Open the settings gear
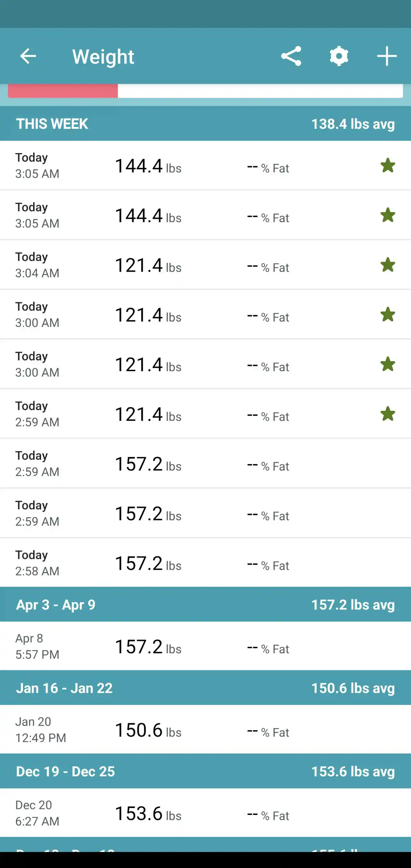Image resolution: width=411 pixels, height=868 pixels. (339, 56)
